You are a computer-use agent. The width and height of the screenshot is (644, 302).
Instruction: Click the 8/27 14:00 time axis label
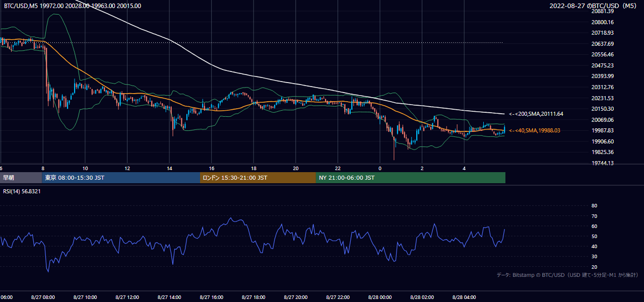169,297
